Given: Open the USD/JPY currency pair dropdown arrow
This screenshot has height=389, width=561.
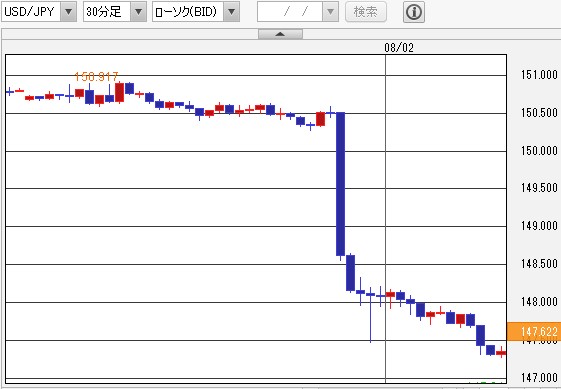Looking at the screenshot, I should click(x=68, y=12).
